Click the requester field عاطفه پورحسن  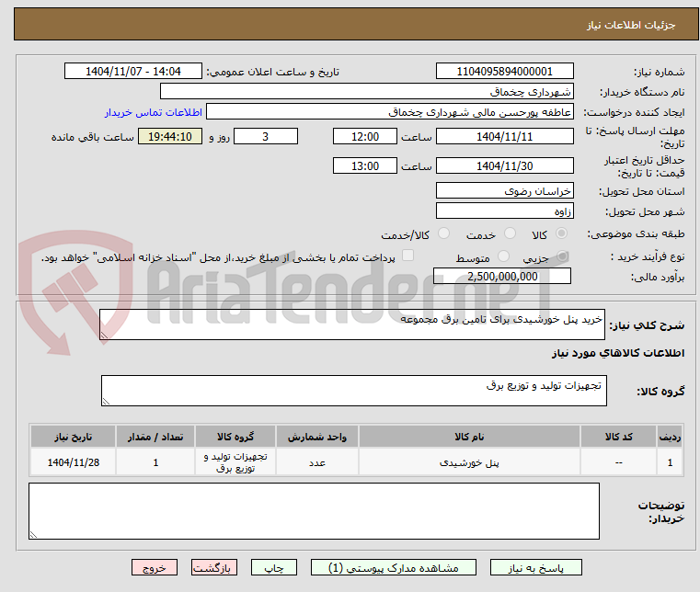(390, 111)
